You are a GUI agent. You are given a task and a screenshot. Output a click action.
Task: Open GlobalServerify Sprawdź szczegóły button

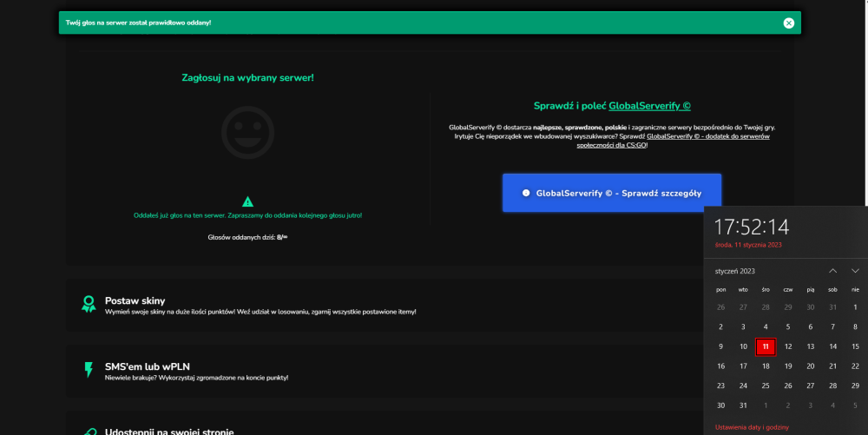pyautogui.click(x=612, y=193)
